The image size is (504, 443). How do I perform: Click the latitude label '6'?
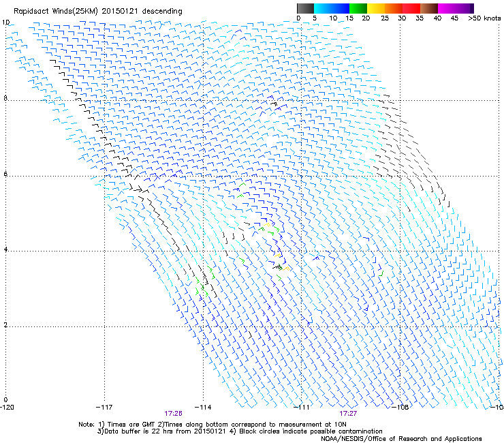click(5, 174)
